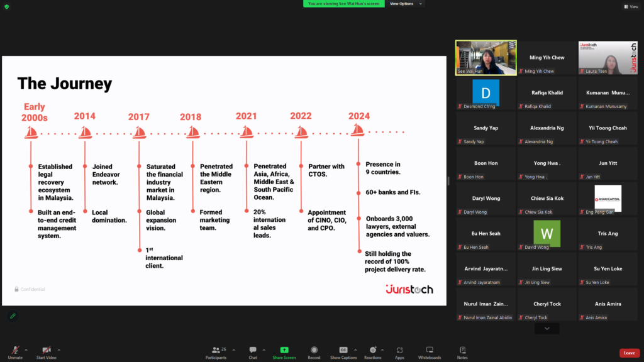Change layout with View button
Screen dimensions: 644x362
pyautogui.click(x=631, y=6)
